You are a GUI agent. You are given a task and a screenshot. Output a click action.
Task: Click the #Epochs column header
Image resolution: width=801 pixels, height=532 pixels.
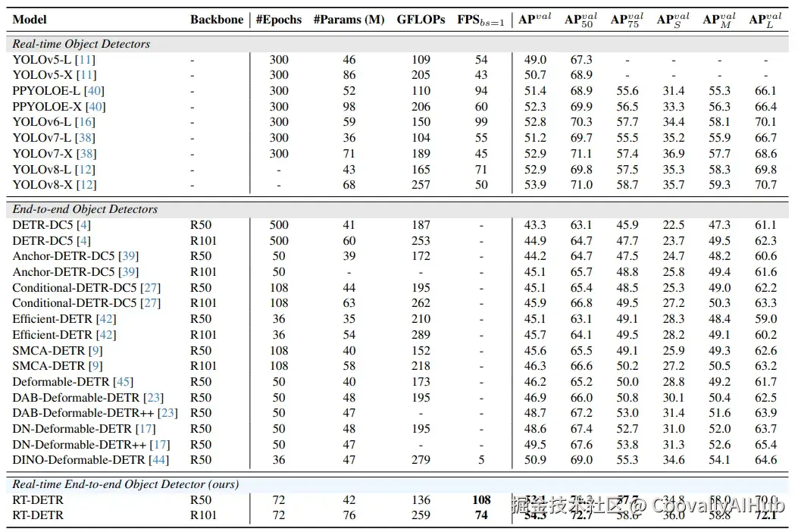[278, 20]
